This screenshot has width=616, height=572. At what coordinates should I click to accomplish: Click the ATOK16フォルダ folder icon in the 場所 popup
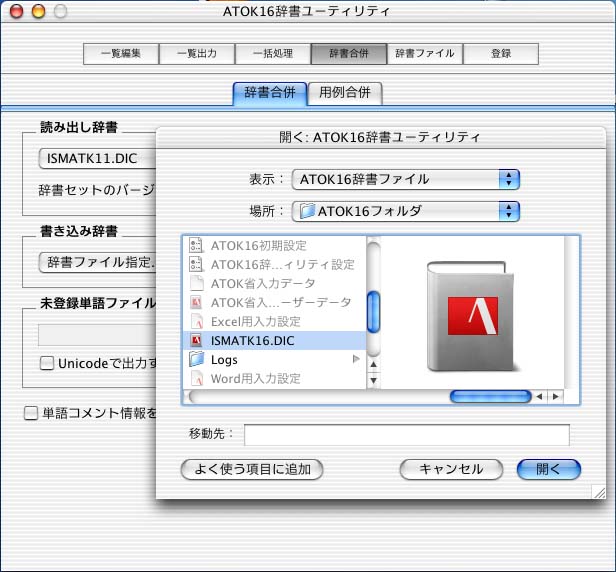coord(307,211)
